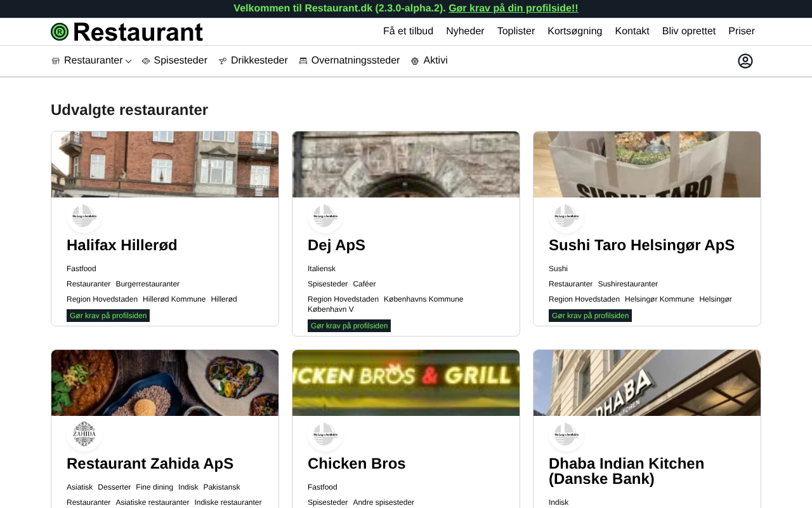
Task: Click the Pakistansk cuisine tag
Action: pos(221,487)
